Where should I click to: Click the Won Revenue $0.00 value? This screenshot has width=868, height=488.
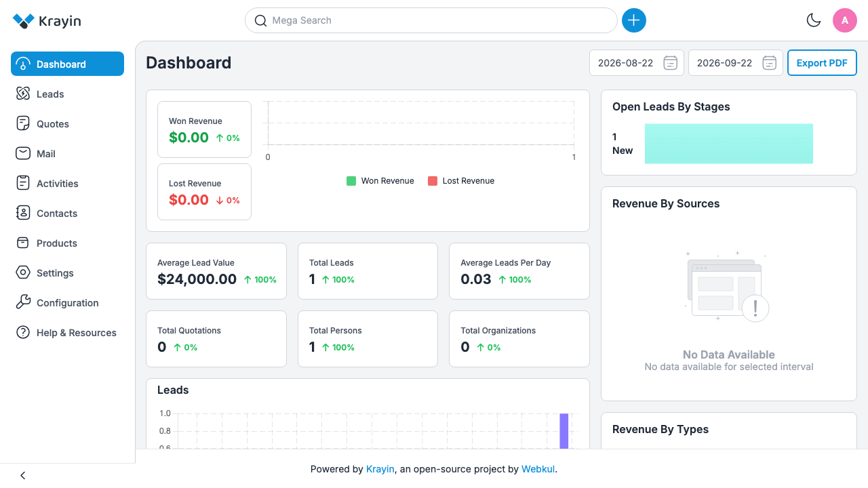pyautogui.click(x=189, y=138)
